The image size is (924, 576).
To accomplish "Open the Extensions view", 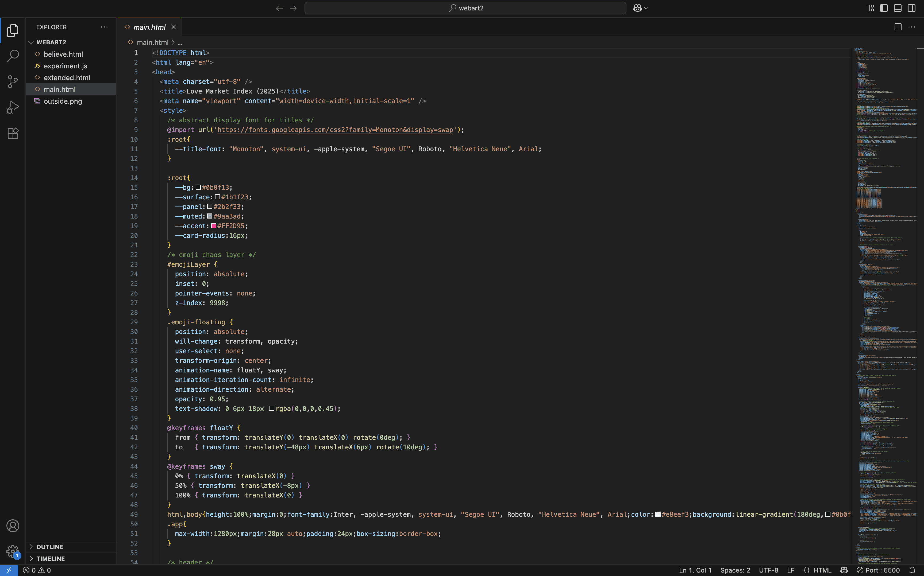I will pos(13,133).
